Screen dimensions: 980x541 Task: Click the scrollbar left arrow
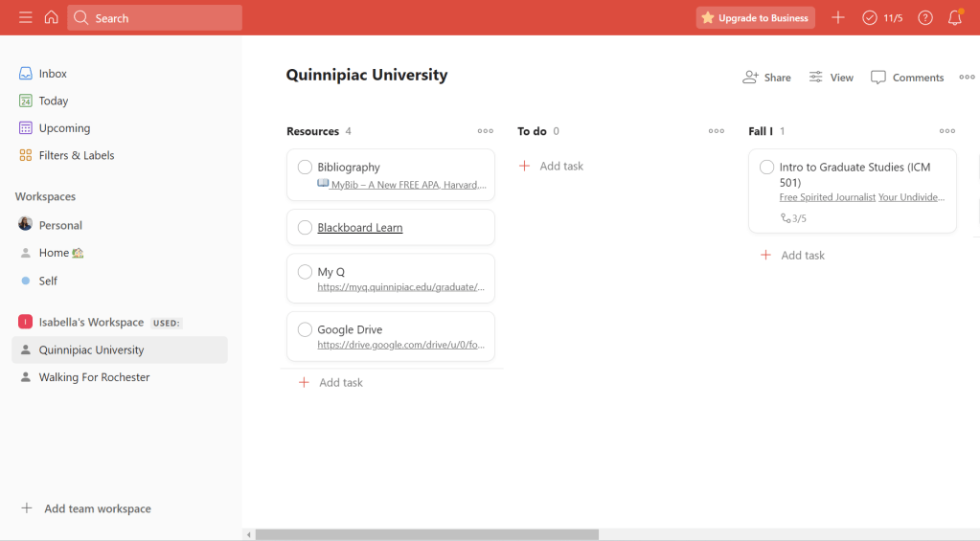pos(249,534)
